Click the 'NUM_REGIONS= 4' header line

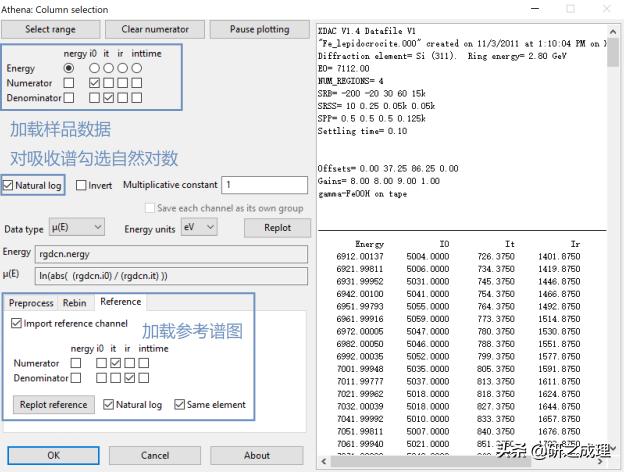pyautogui.click(x=350, y=81)
